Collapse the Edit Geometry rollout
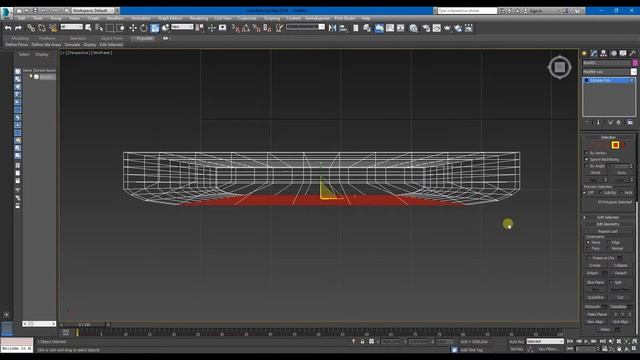This screenshot has width=640, height=360. (x=608, y=224)
